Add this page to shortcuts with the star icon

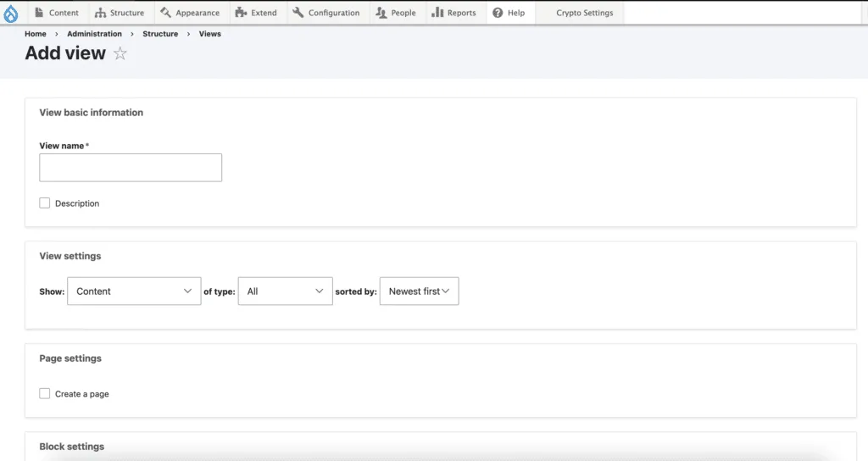[120, 53]
